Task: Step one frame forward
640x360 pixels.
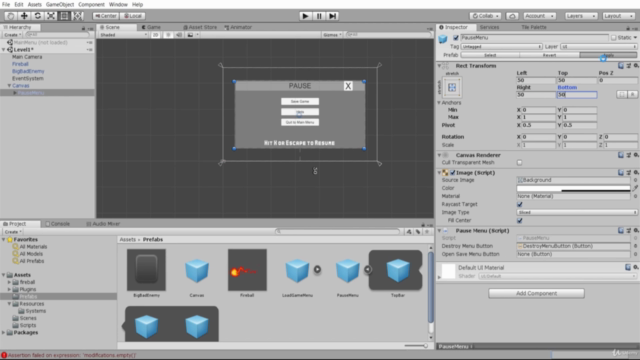Action: click(x=333, y=16)
